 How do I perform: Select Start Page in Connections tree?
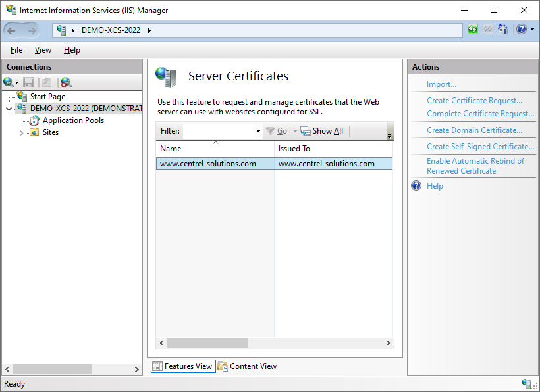[x=47, y=97]
